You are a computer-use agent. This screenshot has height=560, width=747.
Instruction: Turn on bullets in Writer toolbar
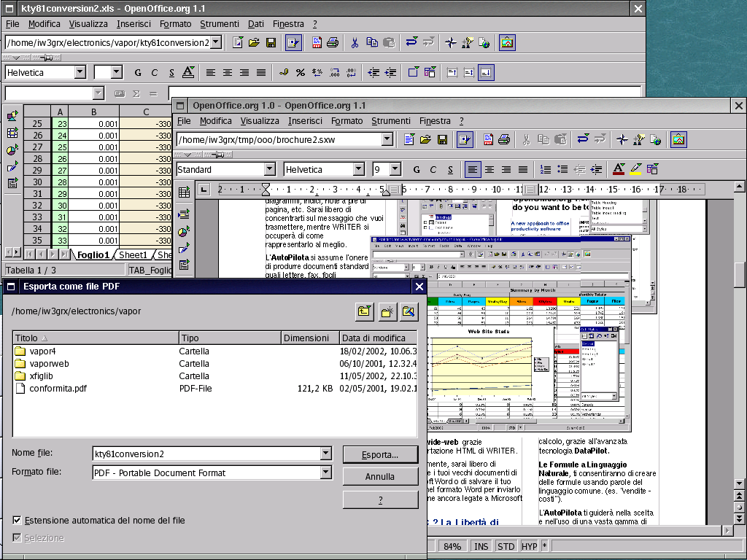pyautogui.click(x=562, y=169)
